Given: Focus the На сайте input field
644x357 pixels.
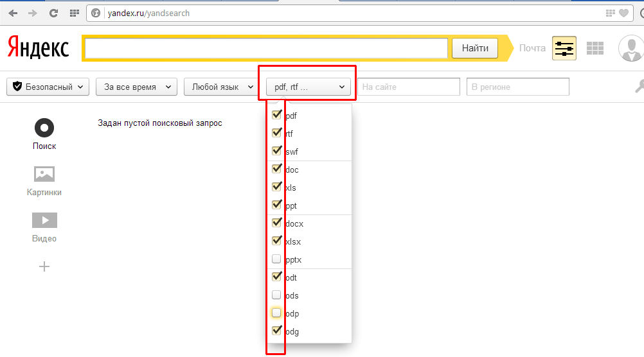Looking at the screenshot, I should pos(409,87).
